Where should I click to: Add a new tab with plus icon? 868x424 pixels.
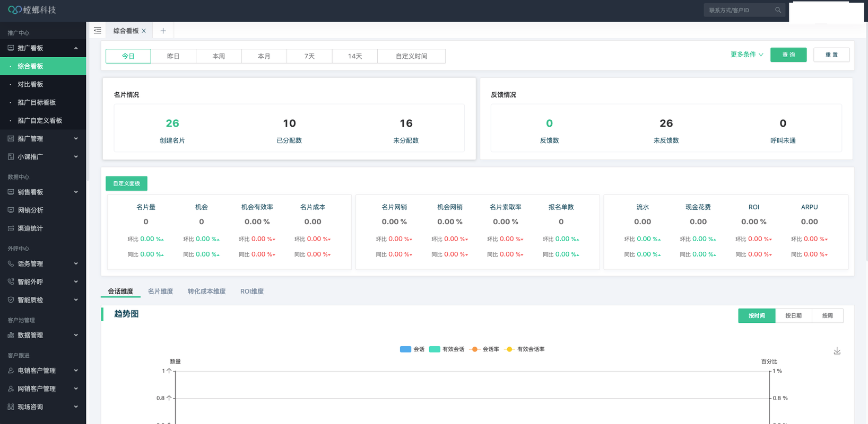click(163, 31)
